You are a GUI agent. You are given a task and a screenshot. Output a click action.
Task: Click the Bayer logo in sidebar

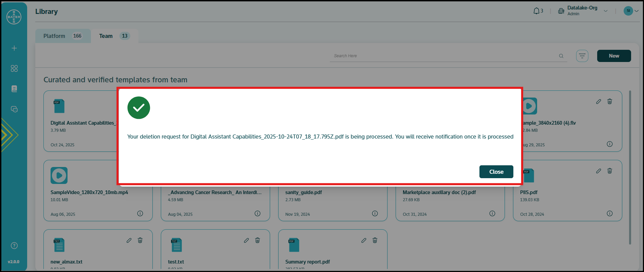pyautogui.click(x=14, y=17)
